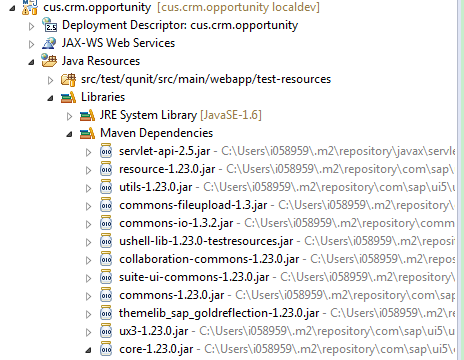464x360 pixels.
Task: Select the core-1.23.0.jar filename
Action: coord(156,349)
